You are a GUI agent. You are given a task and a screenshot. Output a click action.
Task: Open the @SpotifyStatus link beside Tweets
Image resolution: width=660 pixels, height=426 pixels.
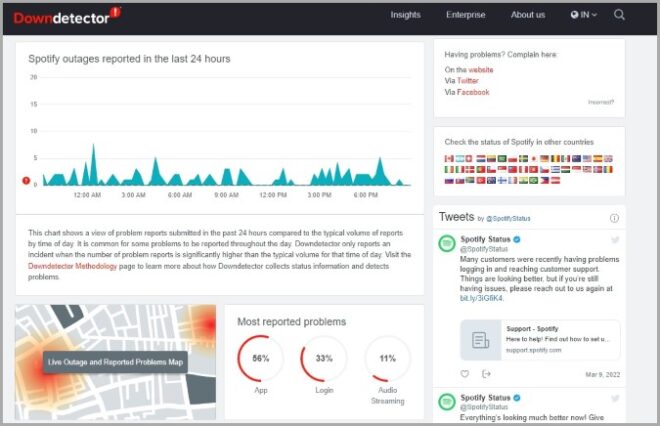[x=508, y=218]
